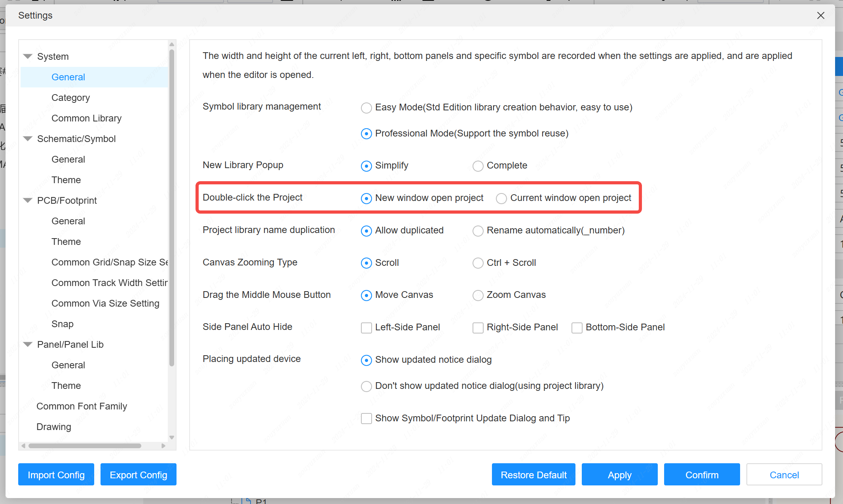Viewport: 843px width, 504px height.
Task: Click the Restore Default button
Action: click(533, 475)
